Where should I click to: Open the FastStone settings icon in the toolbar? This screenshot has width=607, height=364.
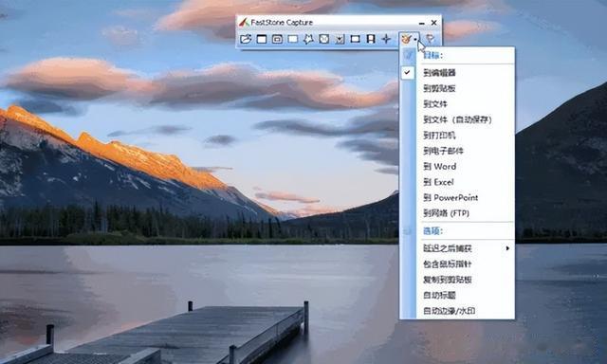(430, 39)
